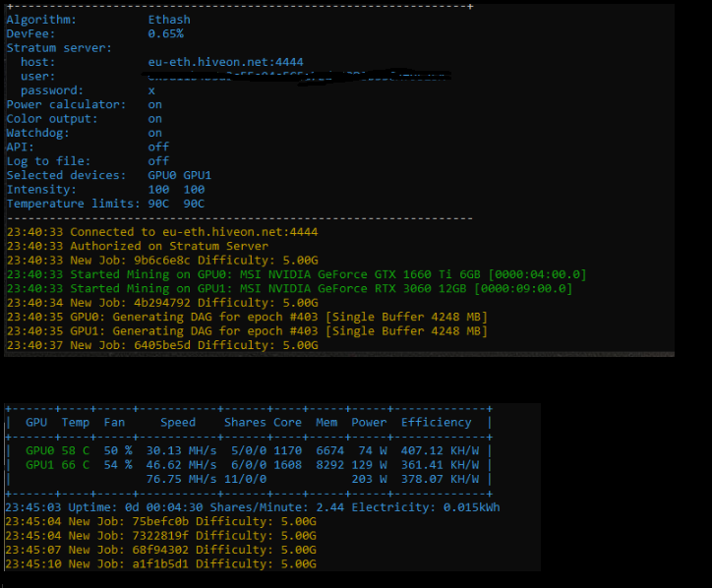Click the 'Power calculator:' label
Image resolution: width=712 pixels, height=588 pixels.
coord(66,104)
